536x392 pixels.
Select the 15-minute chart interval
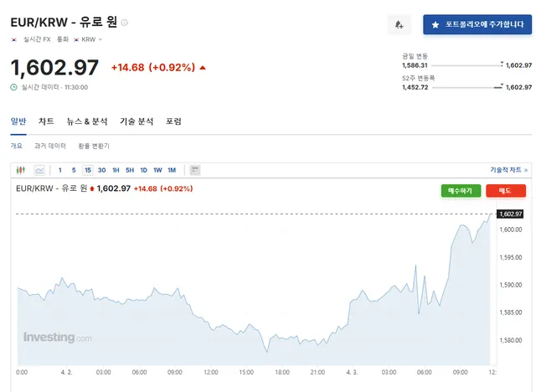(x=88, y=170)
